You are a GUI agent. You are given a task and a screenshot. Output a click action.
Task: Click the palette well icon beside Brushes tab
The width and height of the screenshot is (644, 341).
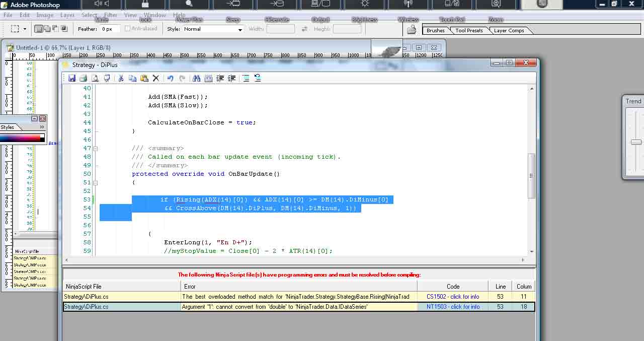(412, 30)
